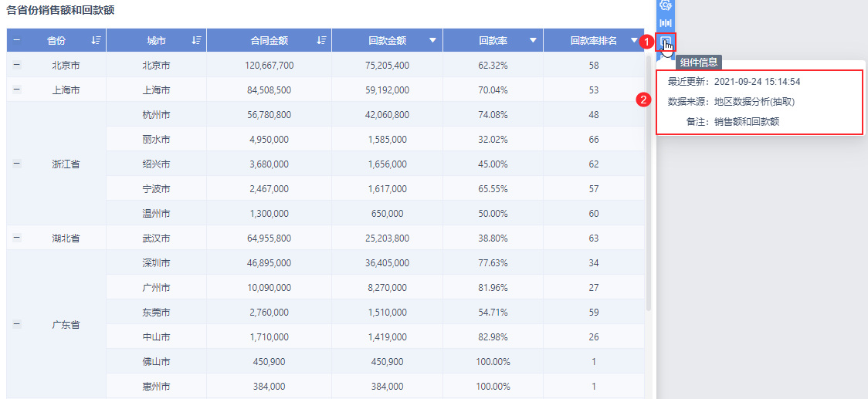
Task: Collapse the 上海市 province row
Action: 17,90
